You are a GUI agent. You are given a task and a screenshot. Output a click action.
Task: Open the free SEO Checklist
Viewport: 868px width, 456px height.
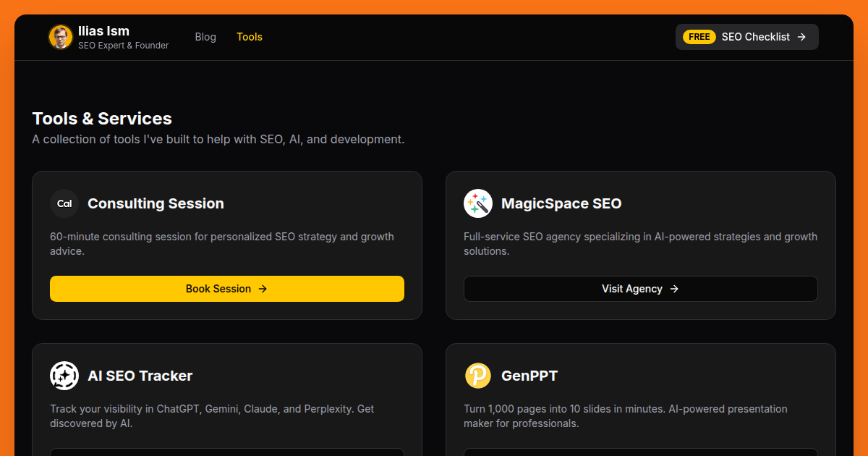tap(746, 36)
